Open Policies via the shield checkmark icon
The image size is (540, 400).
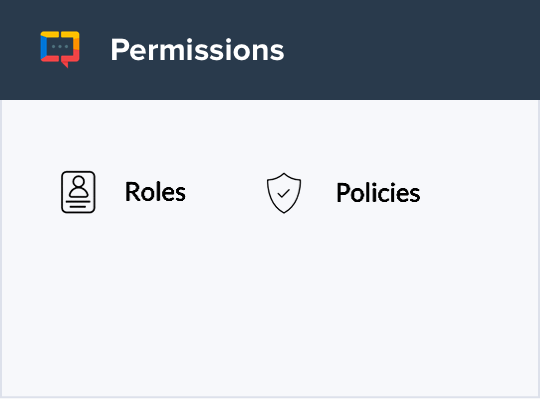[284, 193]
